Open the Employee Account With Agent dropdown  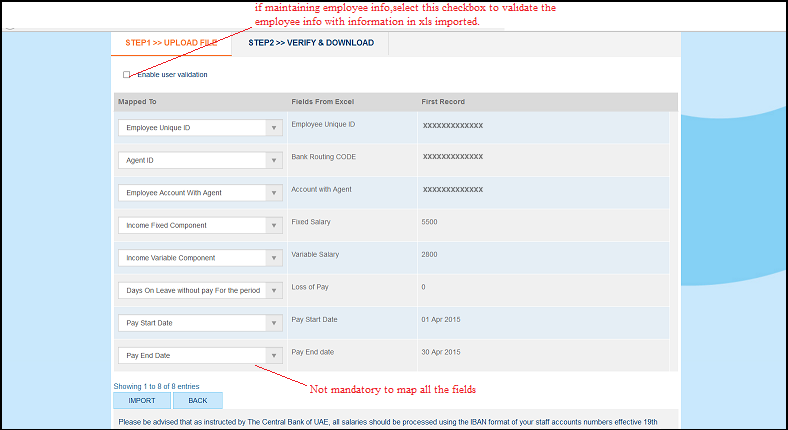tap(199, 193)
